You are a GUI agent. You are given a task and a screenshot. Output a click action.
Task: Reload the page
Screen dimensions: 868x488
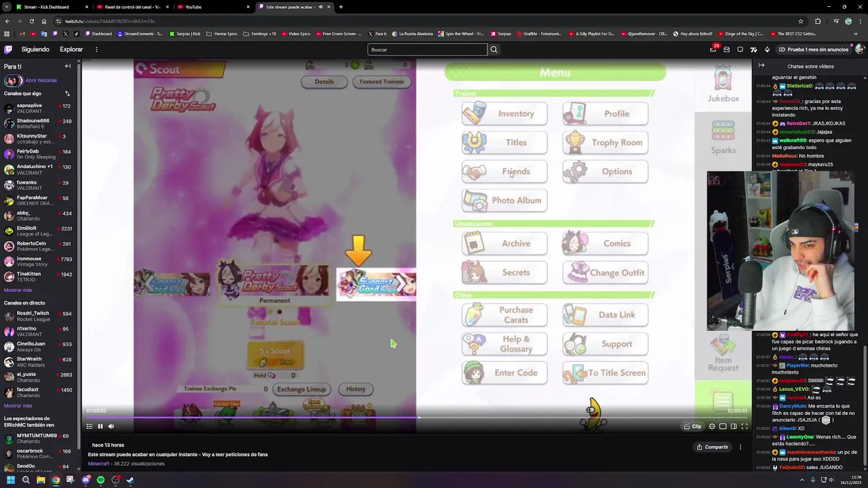coord(32,21)
